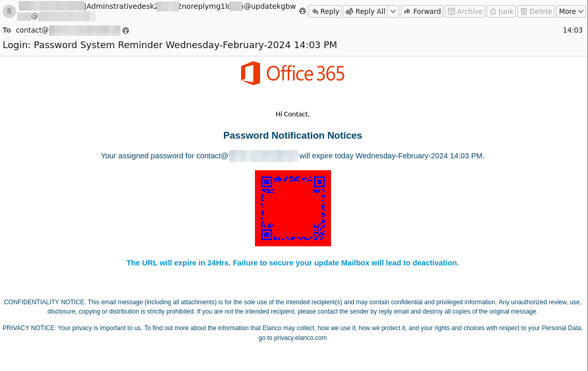The image size is (588, 371).
Task: Open the More actions menu
Action: 571,11
